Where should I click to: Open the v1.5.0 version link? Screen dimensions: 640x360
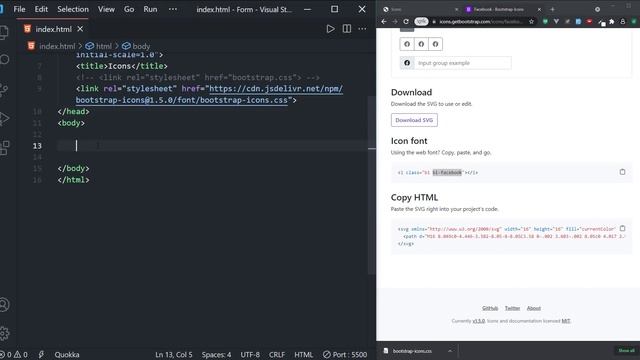[x=479, y=321]
